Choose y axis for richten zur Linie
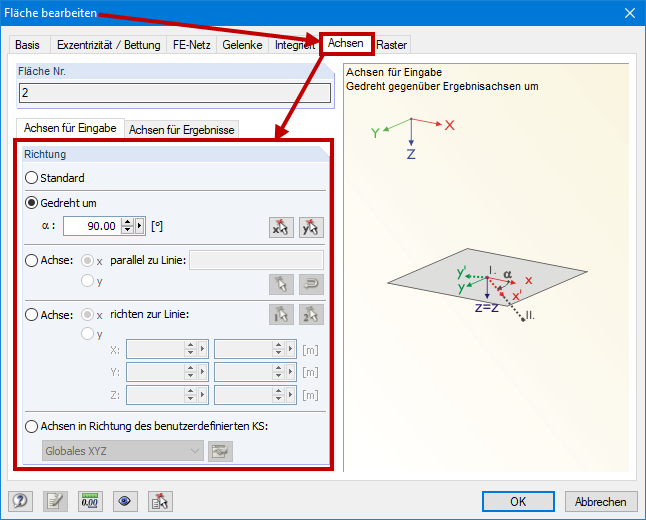 [87, 333]
